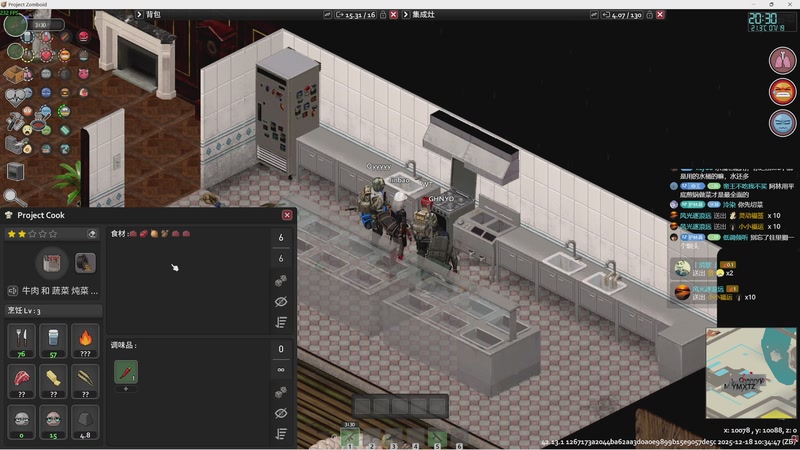Click the furniture mover icon
Image resolution: width=800 pixels, height=450 pixels.
[x=15, y=171]
